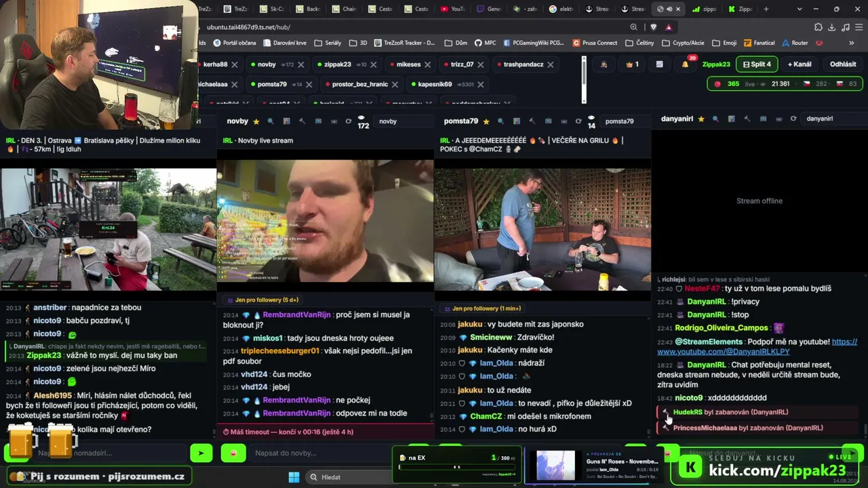Open novby stats chart icon
868x488 pixels.
(286, 121)
